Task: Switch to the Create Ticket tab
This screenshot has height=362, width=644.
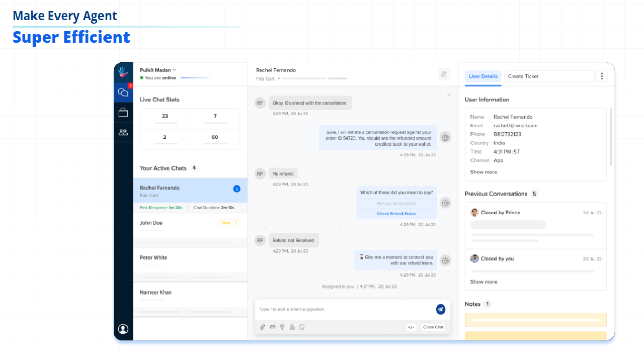Action: click(x=549, y=76)
